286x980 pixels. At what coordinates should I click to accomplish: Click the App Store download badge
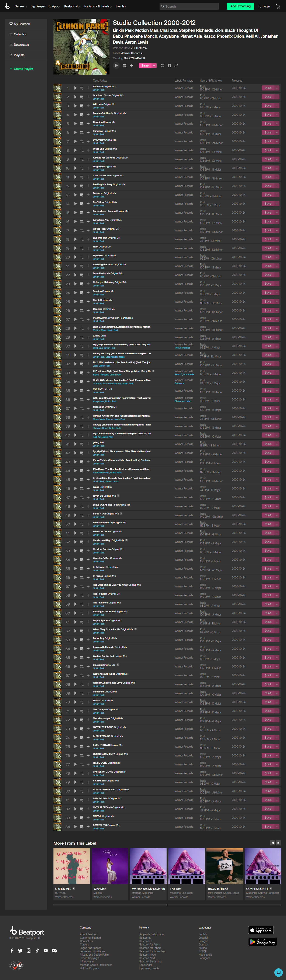point(261,930)
